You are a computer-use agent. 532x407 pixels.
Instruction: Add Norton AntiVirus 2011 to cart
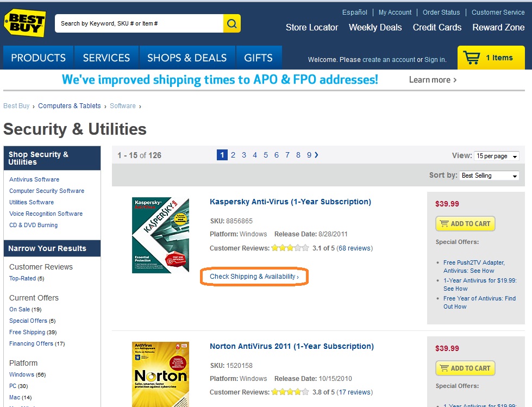click(x=465, y=368)
